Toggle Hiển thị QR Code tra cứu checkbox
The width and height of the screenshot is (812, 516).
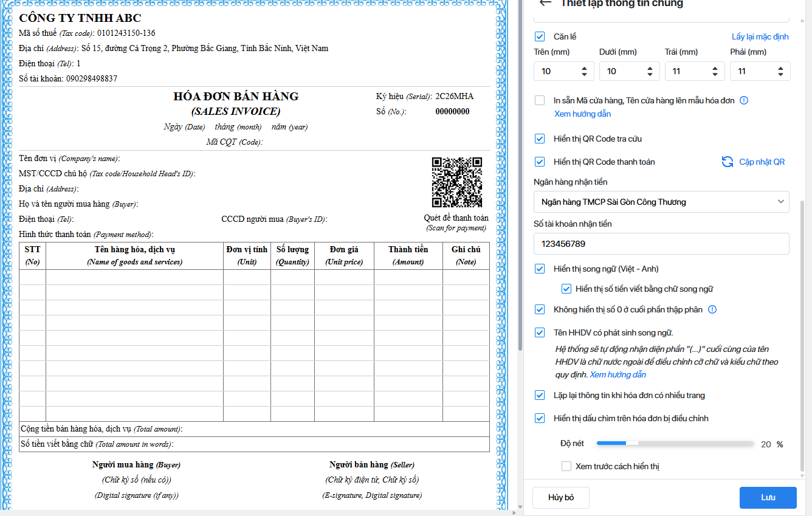coord(540,139)
